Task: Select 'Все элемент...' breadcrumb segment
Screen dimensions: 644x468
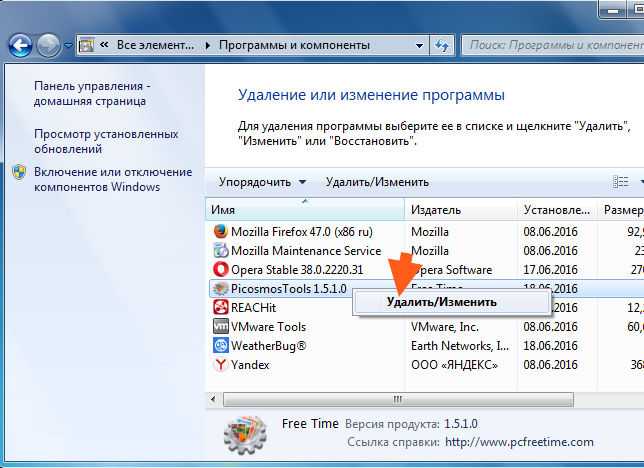Action: 155,45
